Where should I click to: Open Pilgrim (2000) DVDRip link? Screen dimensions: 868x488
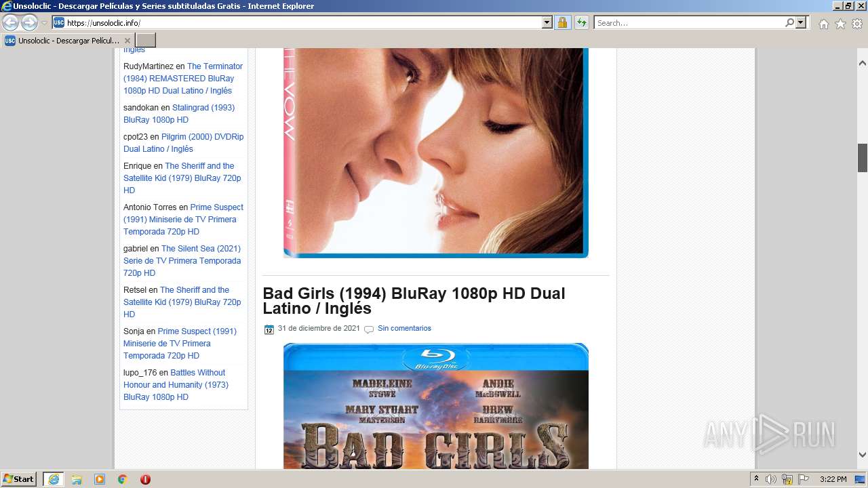(183, 143)
